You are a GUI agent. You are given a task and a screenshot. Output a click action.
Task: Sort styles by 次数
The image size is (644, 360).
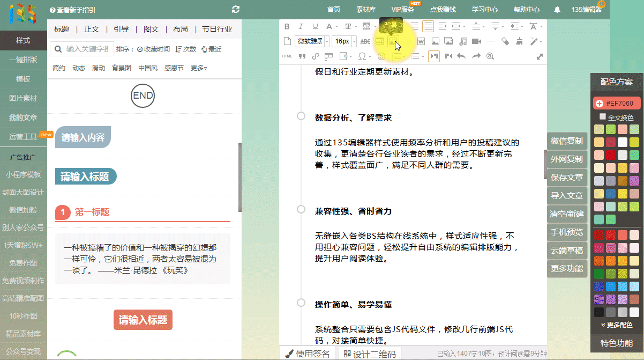pyautogui.click(x=186, y=49)
